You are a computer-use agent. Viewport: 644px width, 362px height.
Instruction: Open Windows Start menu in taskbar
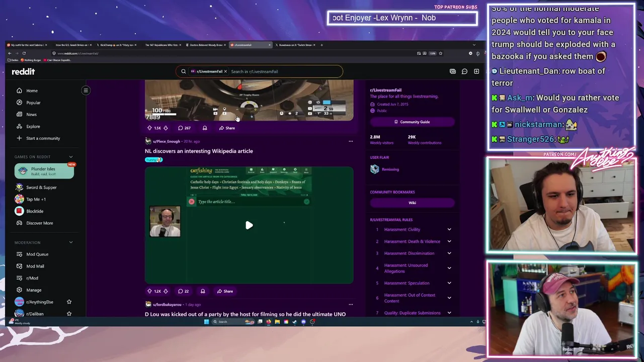tap(206, 322)
